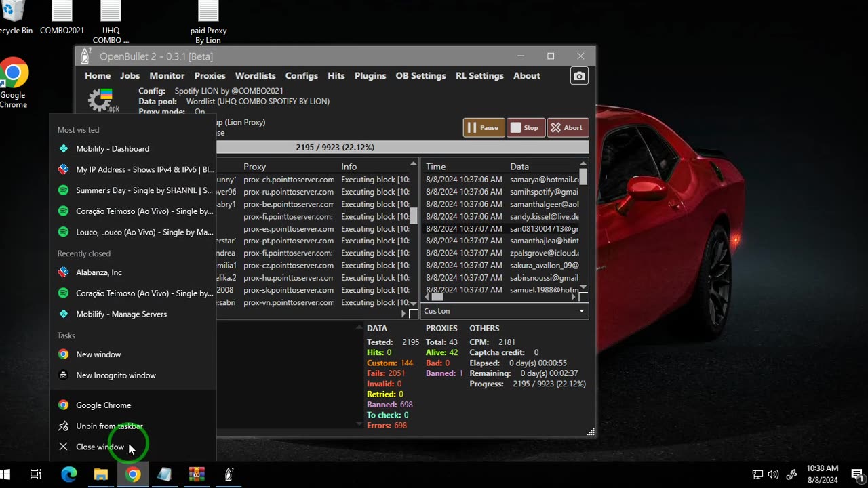
Task: Open the About page
Action: [x=527, y=76]
